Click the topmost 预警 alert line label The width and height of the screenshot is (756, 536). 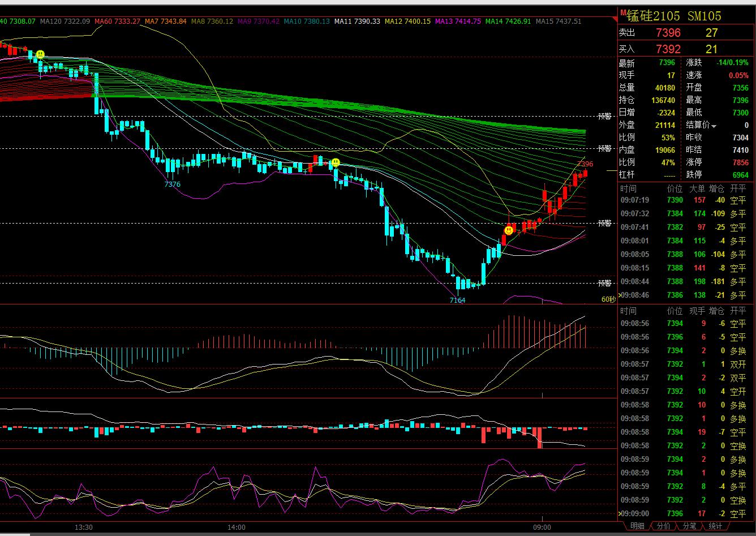click(605, 117)
